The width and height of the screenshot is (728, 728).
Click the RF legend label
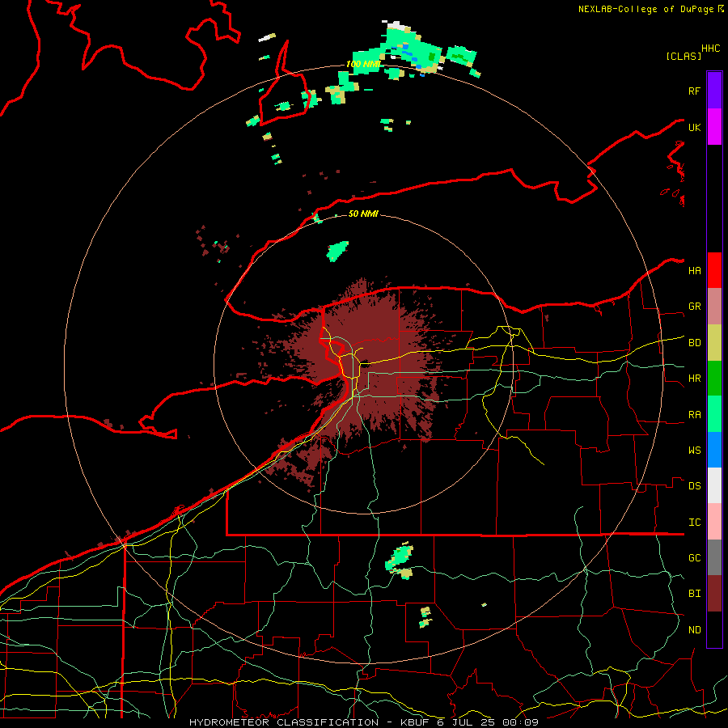(694, 91)
